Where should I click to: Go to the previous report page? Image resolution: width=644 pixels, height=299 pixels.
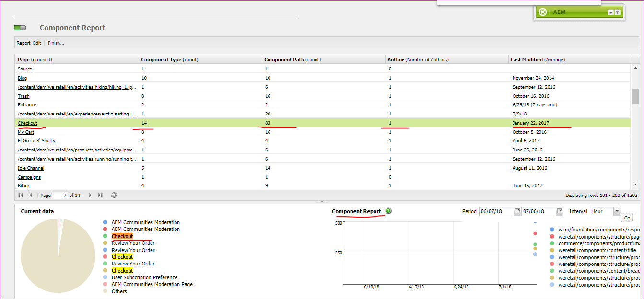(31, 195)
